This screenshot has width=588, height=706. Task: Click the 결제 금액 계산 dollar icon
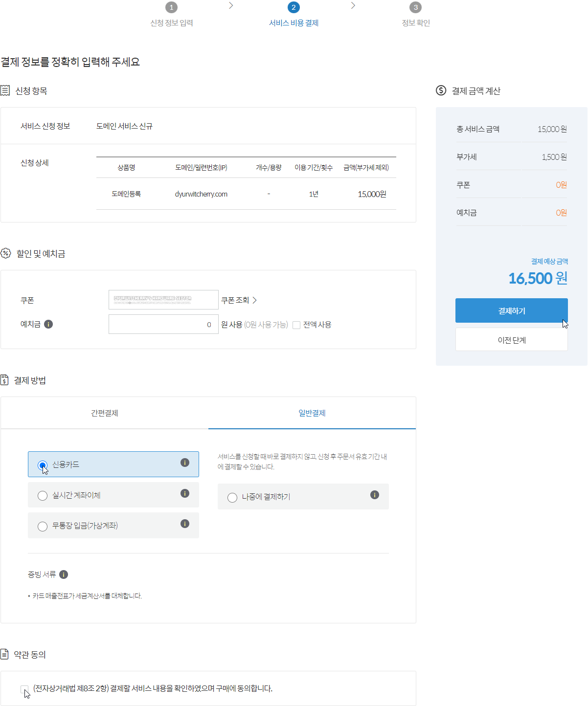(440, 89)
